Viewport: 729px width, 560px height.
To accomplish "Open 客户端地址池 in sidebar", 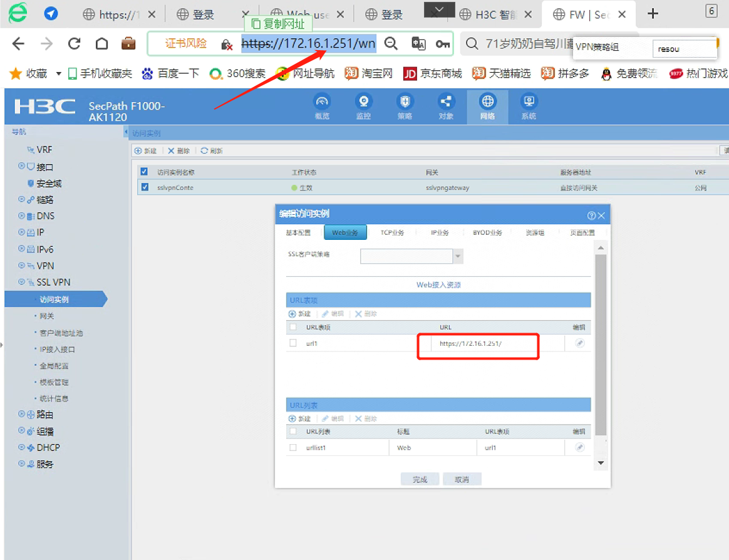I will click(61, 333).
